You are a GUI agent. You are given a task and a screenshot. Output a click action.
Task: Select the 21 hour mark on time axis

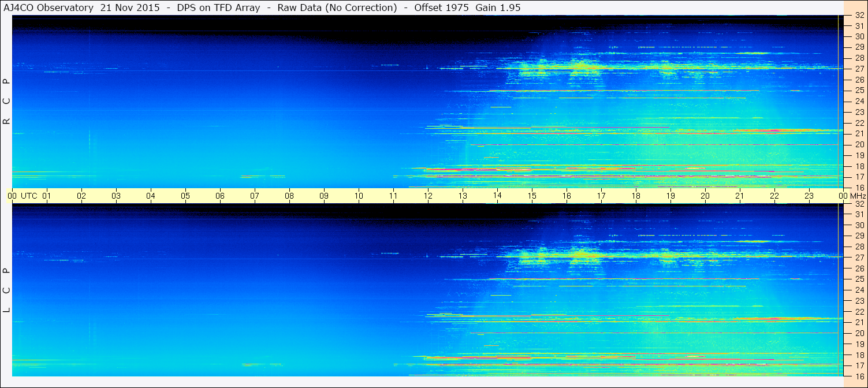coord(740,196)
